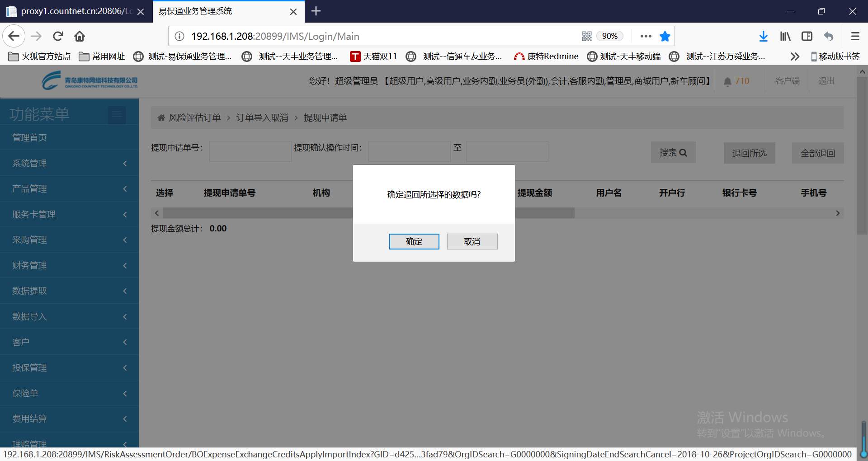
Task: Expand 服务卡管理 sidebar menu
Action: click(69, 214)
